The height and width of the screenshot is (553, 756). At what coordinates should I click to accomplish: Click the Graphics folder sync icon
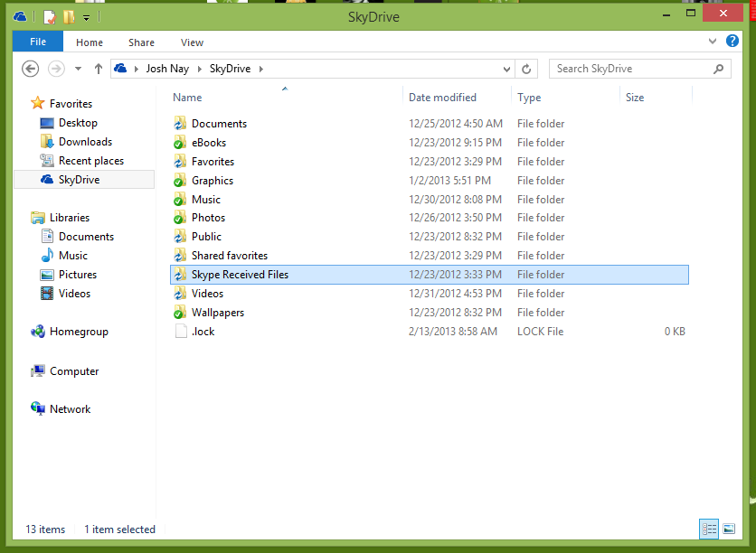click(180, 181)
